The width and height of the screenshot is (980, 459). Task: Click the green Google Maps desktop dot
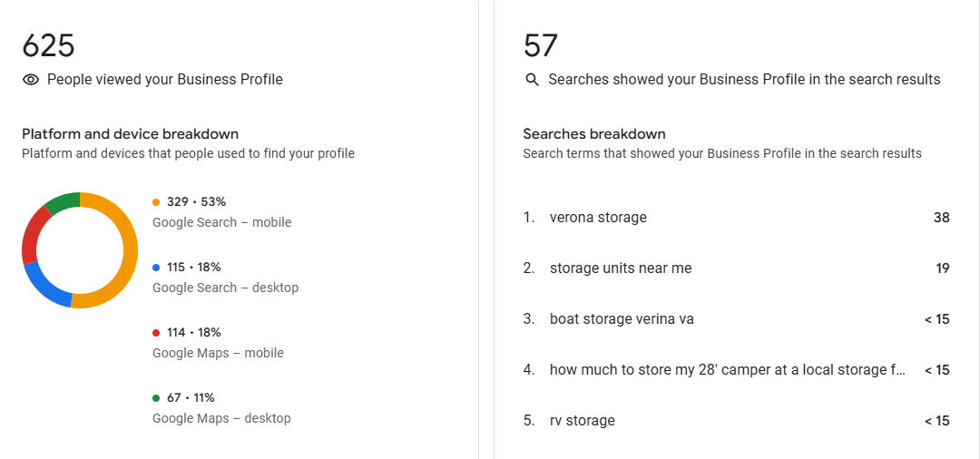pyautogui.click(x=156, y=398)
